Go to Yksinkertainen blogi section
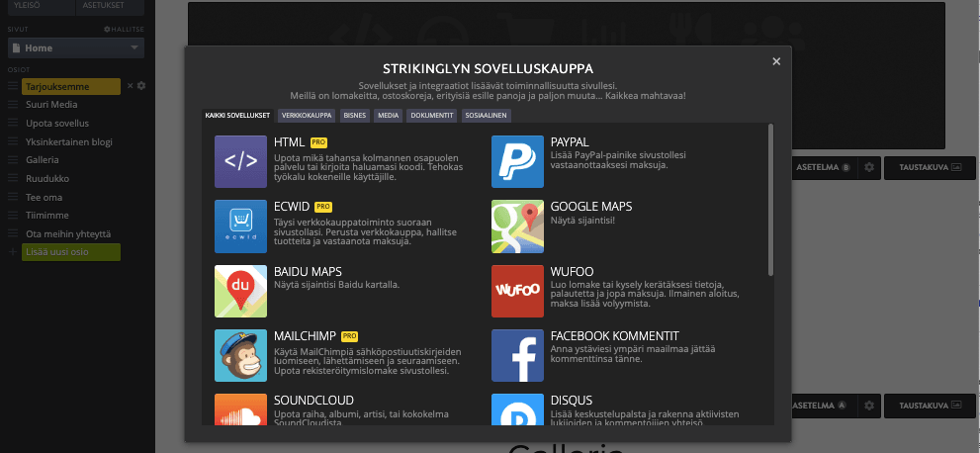 69,141
